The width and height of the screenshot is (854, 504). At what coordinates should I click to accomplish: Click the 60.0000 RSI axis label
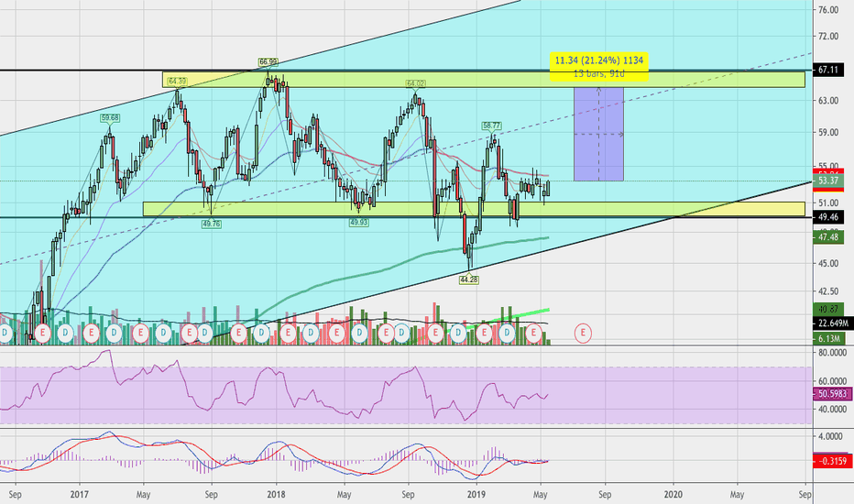tap(832, 381)
